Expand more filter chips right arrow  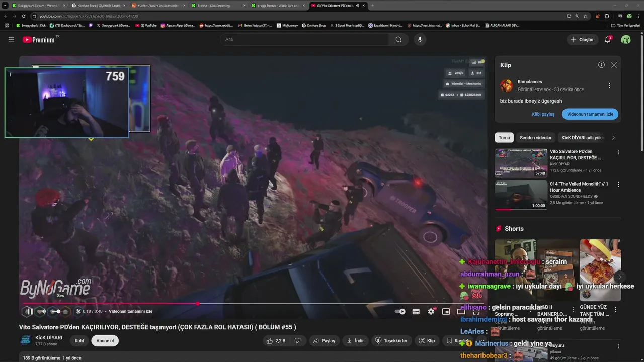click(613, 137)
